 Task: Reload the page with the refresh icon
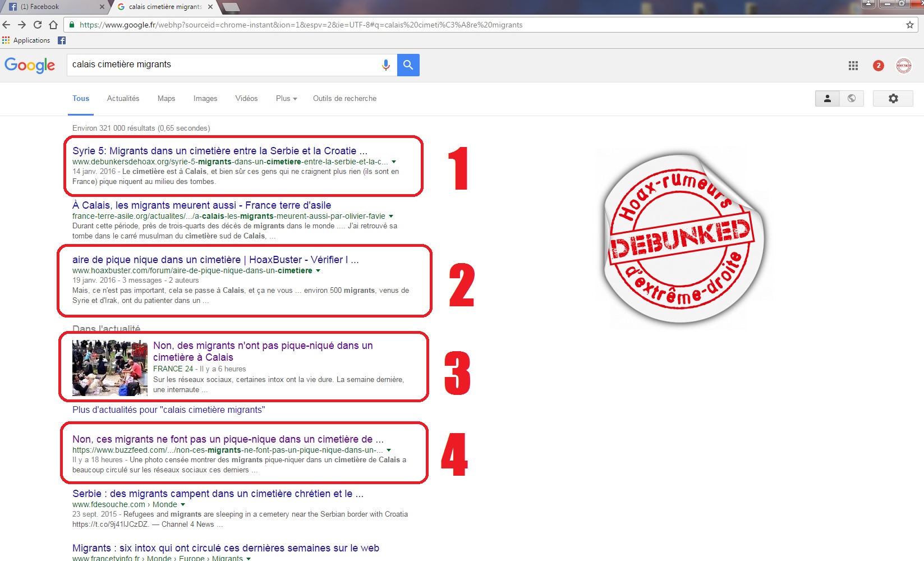pos(38,25)
